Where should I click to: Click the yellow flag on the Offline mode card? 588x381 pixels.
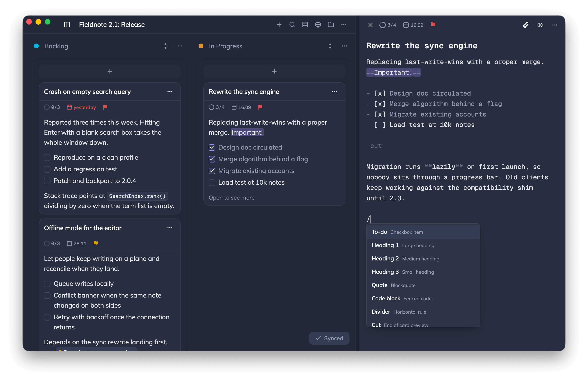click(x=96, y=244)
